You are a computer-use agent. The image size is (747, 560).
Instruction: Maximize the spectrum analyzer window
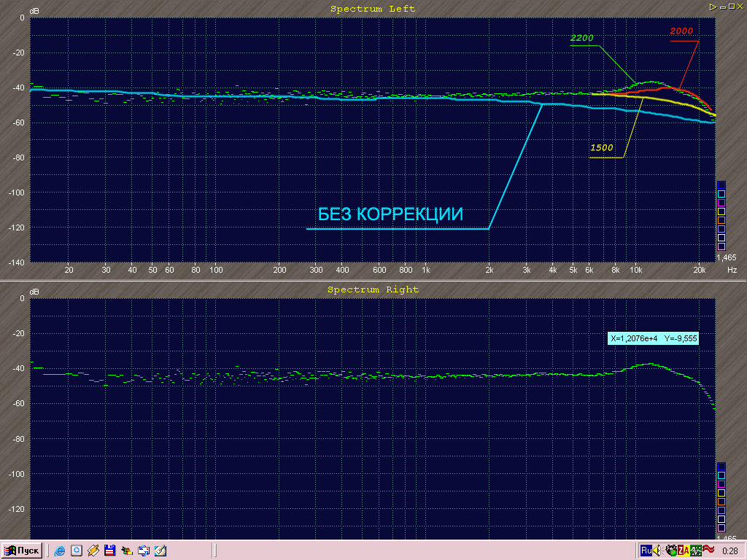point(732,6)
